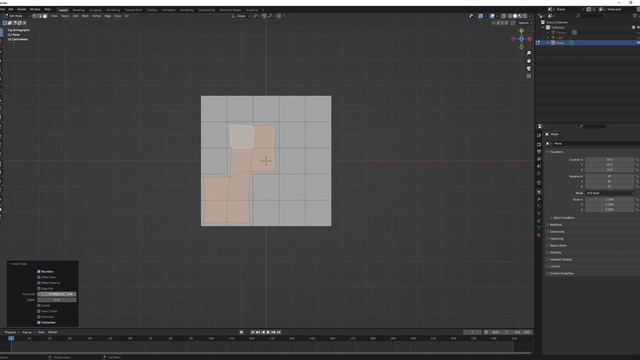Screen dimensions: 640x360
Task: Switch perspective/orthographic view grid icon
Action: (x=529, y=76)
